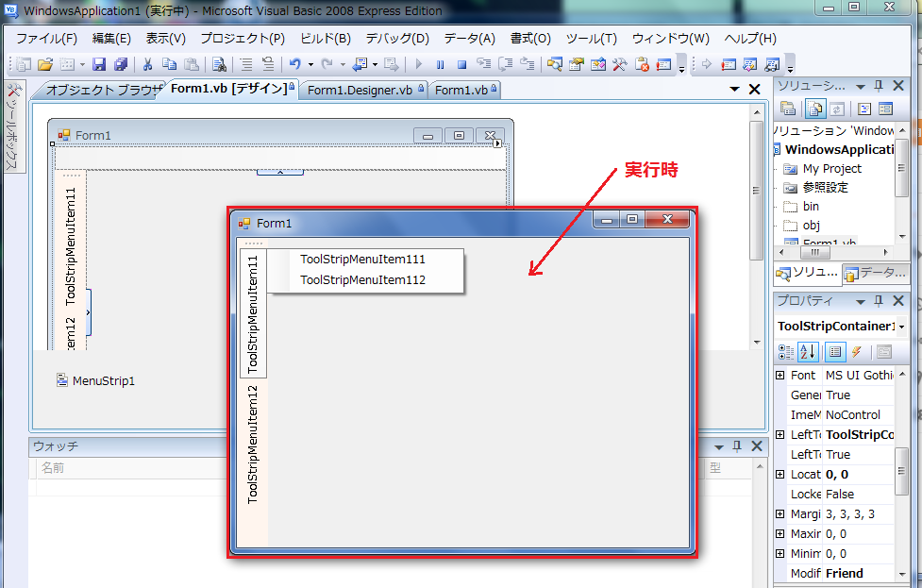Click the Find binoculars icon
922x588 pixels.
click(219, 64)
